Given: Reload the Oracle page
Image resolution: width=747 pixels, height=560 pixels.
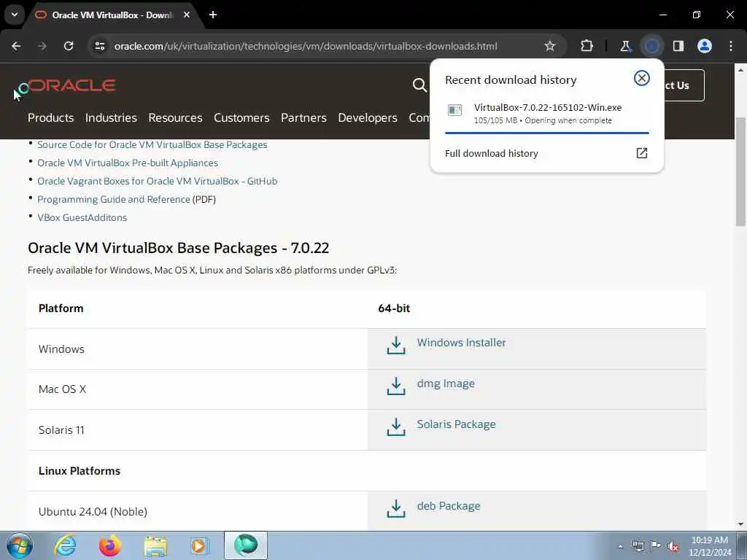Looking at the screenshot, I should coord(69,46).
